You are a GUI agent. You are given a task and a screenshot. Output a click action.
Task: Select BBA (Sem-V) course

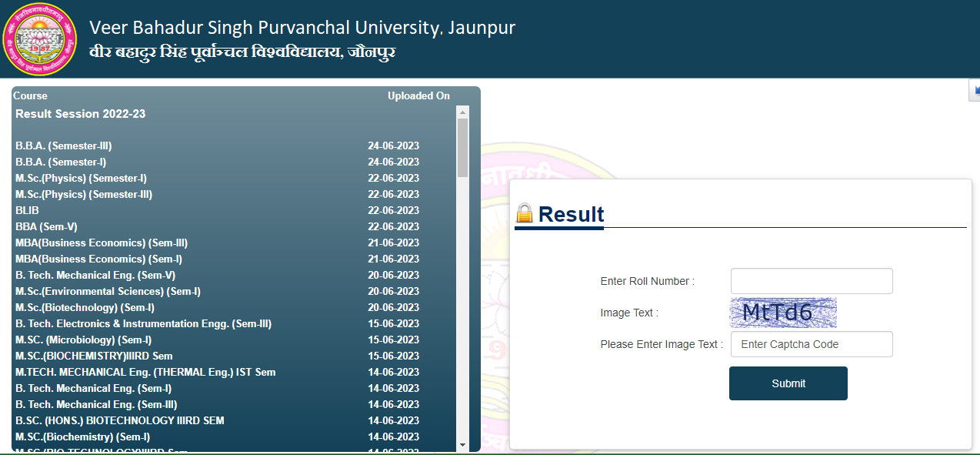coord(46,226)
